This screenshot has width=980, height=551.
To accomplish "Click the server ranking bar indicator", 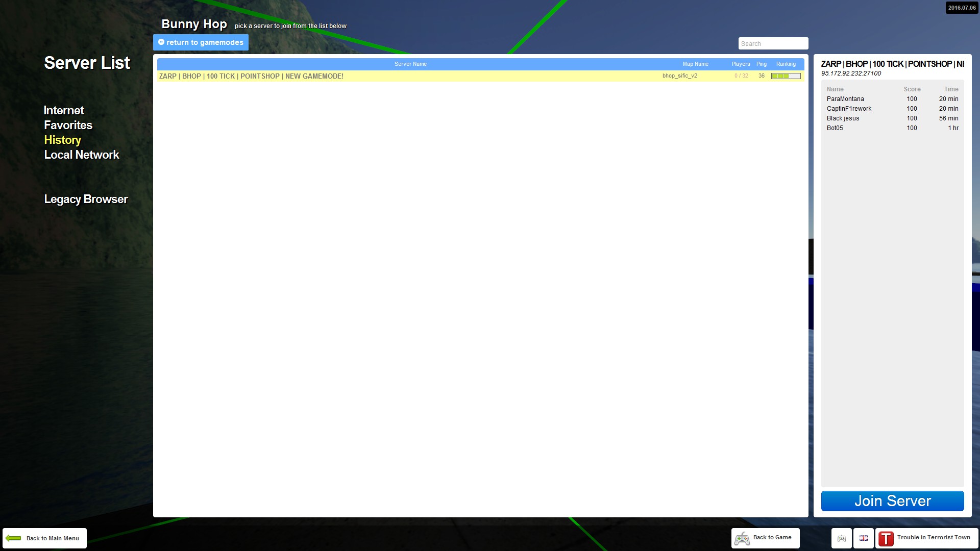I will click(786, 76).
